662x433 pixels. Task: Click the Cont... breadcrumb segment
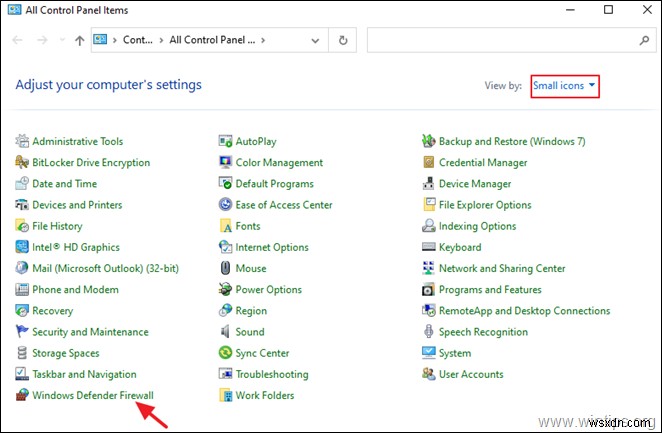[138, 40]
